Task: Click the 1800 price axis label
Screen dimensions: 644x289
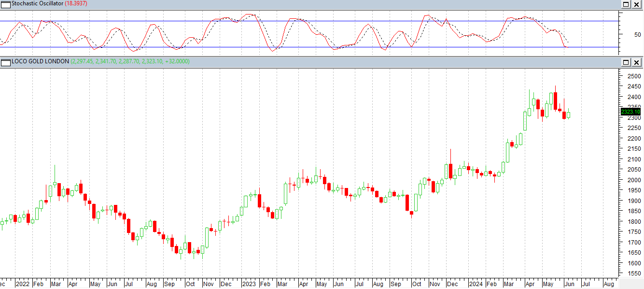Action: (x=634, y=222)
